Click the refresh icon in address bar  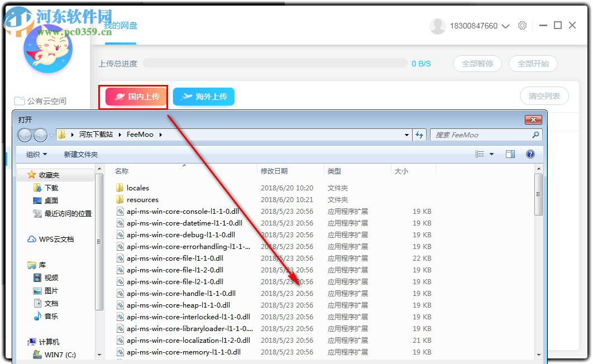pos(419,135)
